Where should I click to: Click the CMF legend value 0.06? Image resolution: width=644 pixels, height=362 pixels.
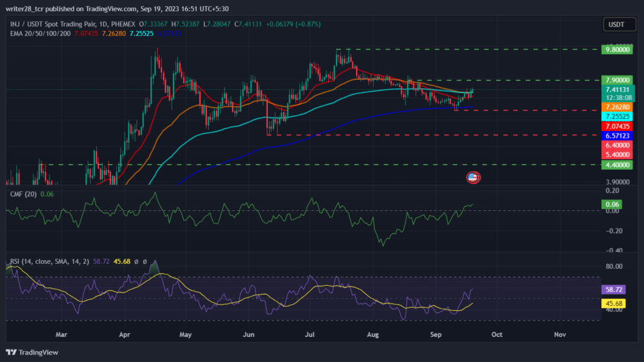pos(47,194)
